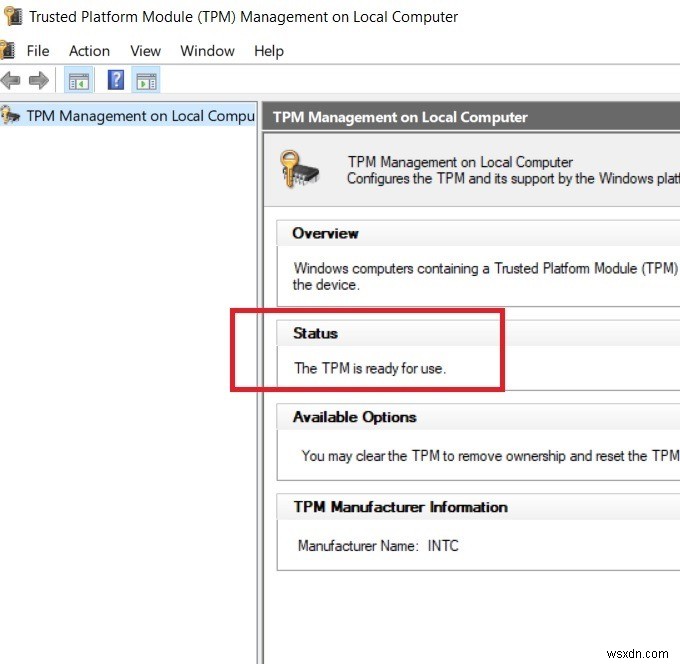The width and height of the screenshot is (680, 664).
Task: Click the window title 'Trusted Platform Module (TPM) Management'
Action: (243, 17)
